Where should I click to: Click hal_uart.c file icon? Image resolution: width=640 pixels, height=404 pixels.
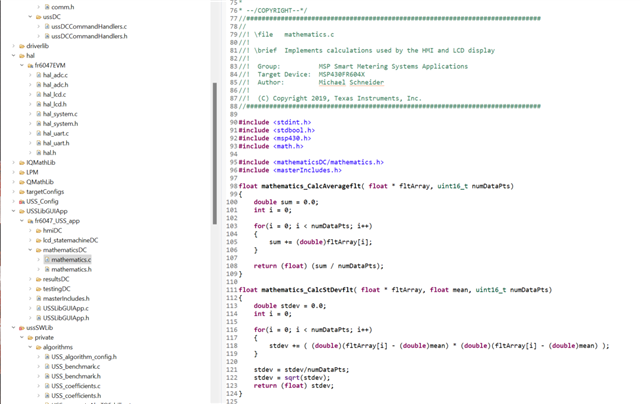pos(39,133)
